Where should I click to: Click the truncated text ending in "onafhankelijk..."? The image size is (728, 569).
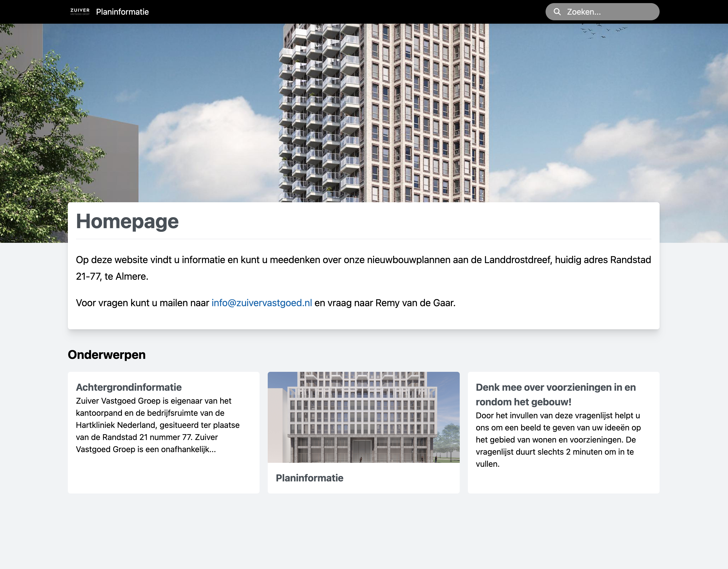click(146, 449)
